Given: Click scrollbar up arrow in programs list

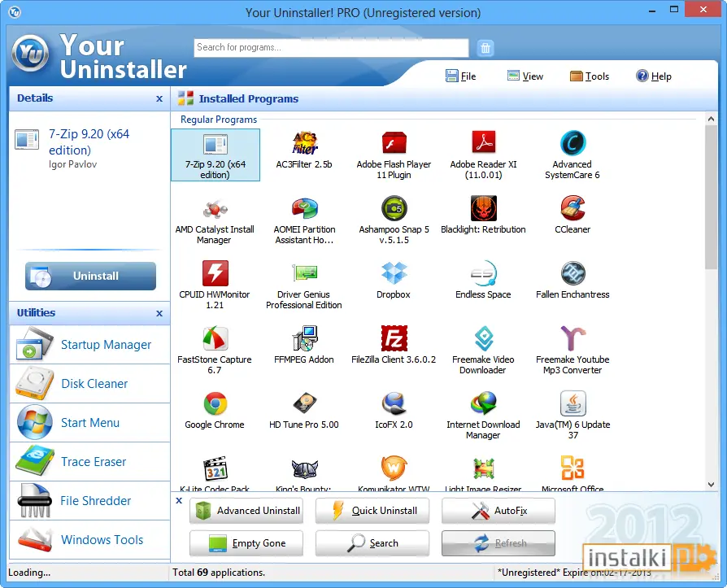Looking at the screenshot, I should click(711, 119).
